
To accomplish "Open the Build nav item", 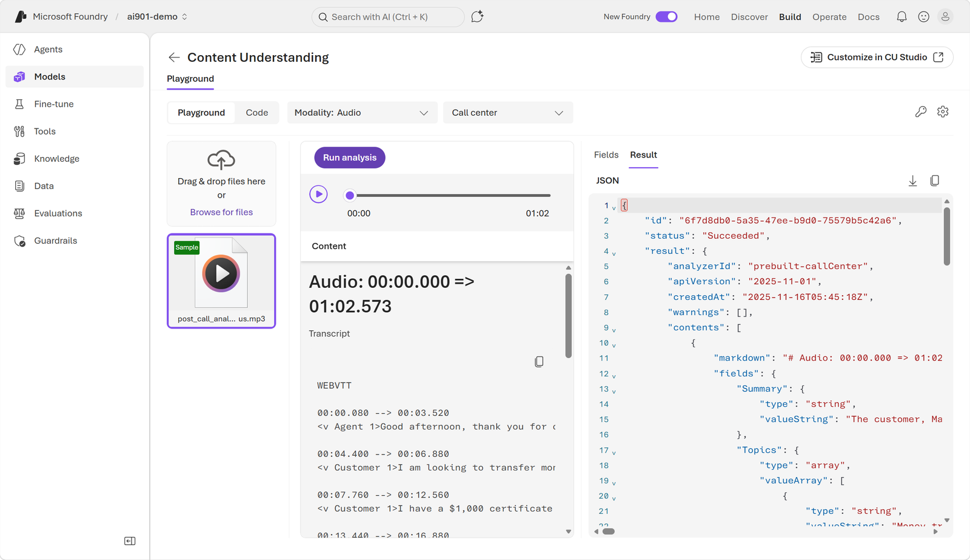I will click(790, 17).
